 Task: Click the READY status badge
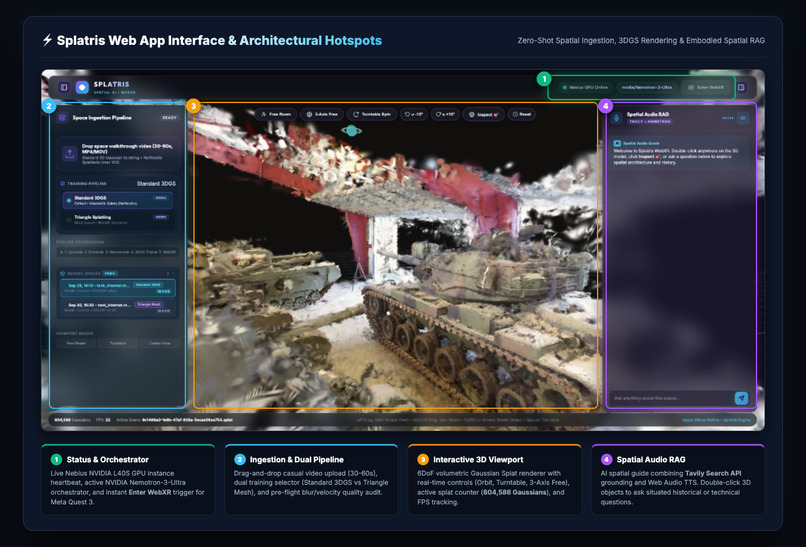(x=169, y=118)
